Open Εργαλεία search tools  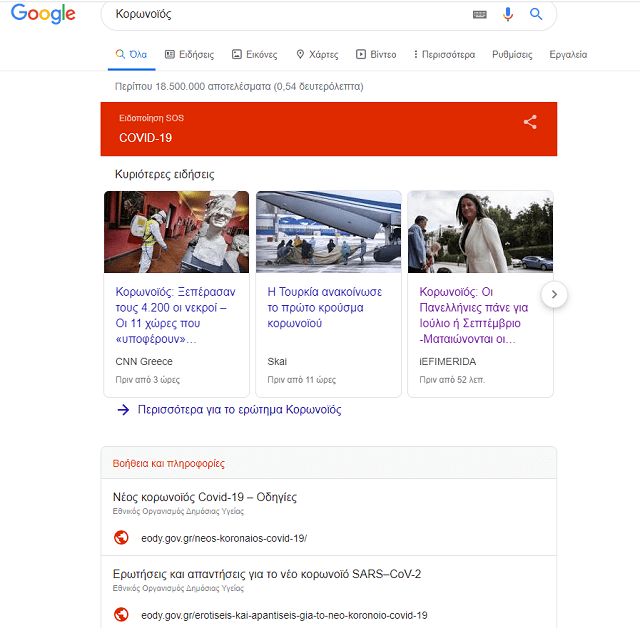point(568,54)
